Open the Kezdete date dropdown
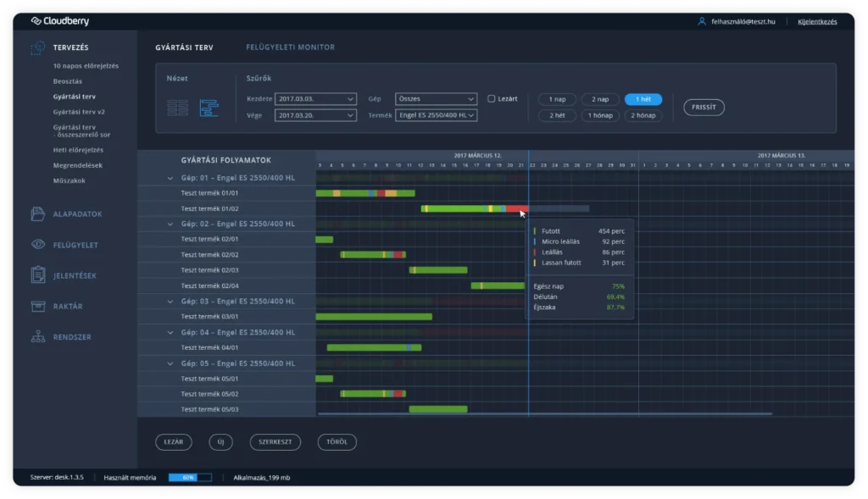This screenshot has width=868, height=499. [315, 99]
